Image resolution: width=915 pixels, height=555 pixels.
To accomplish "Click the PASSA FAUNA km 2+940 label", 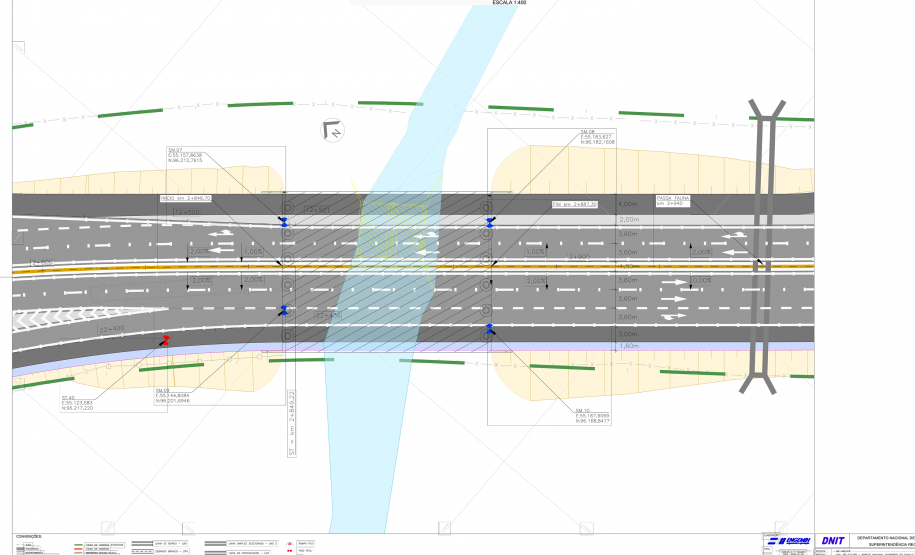I will click(x=673, y=200).
